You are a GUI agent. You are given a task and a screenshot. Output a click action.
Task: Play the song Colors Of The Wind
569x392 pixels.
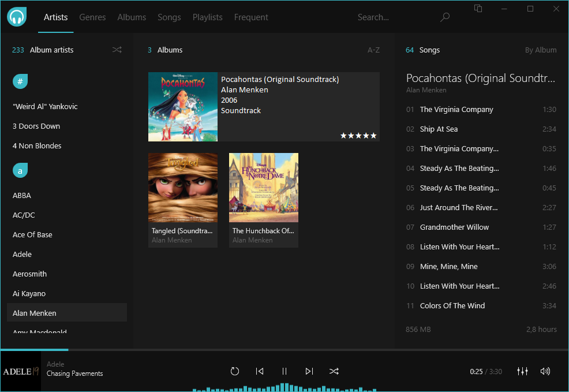pos(452,305)
